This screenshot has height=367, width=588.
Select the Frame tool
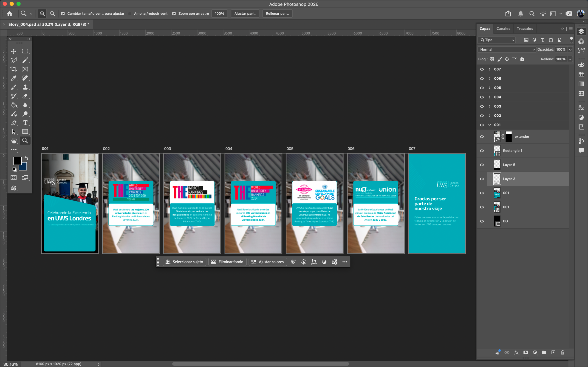click(25, 69)
